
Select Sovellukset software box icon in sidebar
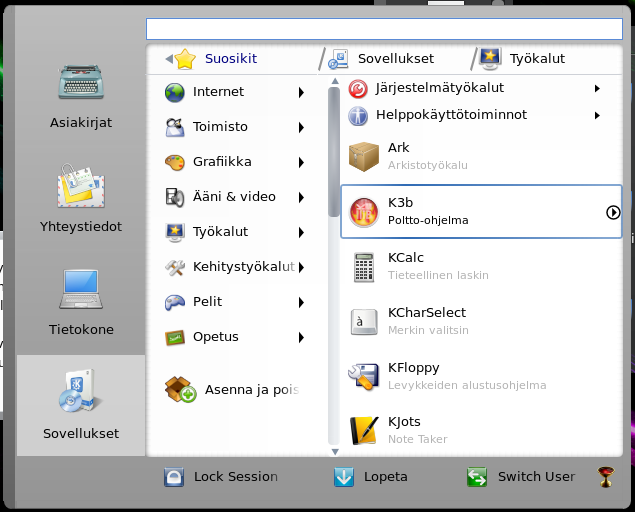point(80,391)
